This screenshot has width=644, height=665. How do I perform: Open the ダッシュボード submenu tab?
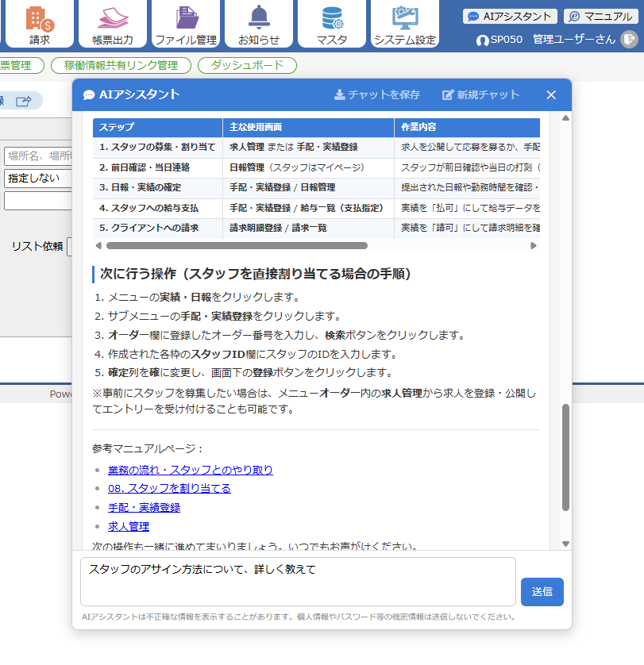click(x=247, y=65)
